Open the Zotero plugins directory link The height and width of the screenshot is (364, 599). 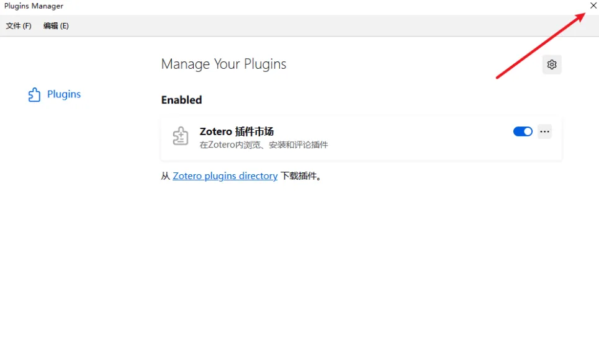click(225, 176)
